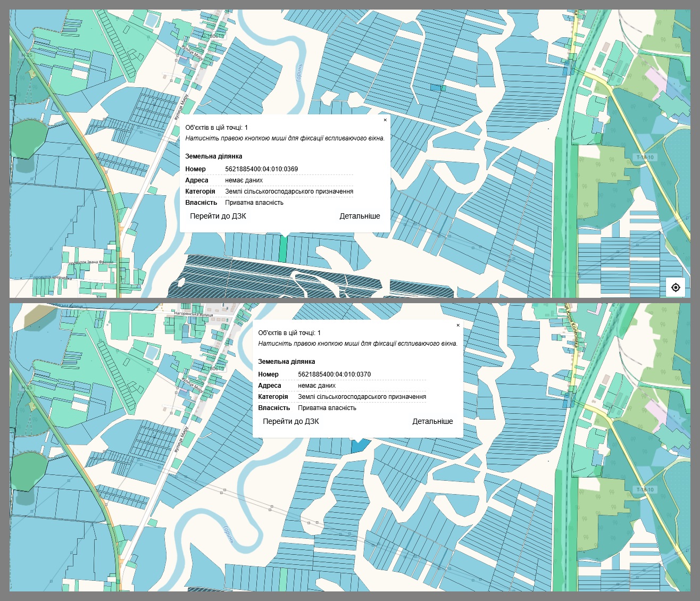
Task: Click 'Земельна ділянка' heading in parcel 0369 popup
Action: (213, 156)
